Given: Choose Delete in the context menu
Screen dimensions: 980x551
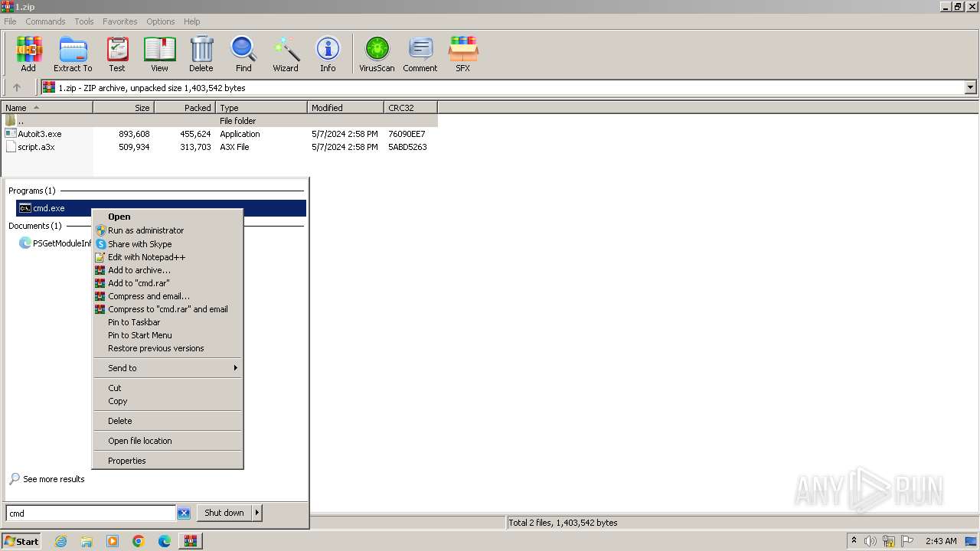Looking at the screenshot, I should click(x=168, y=421).
